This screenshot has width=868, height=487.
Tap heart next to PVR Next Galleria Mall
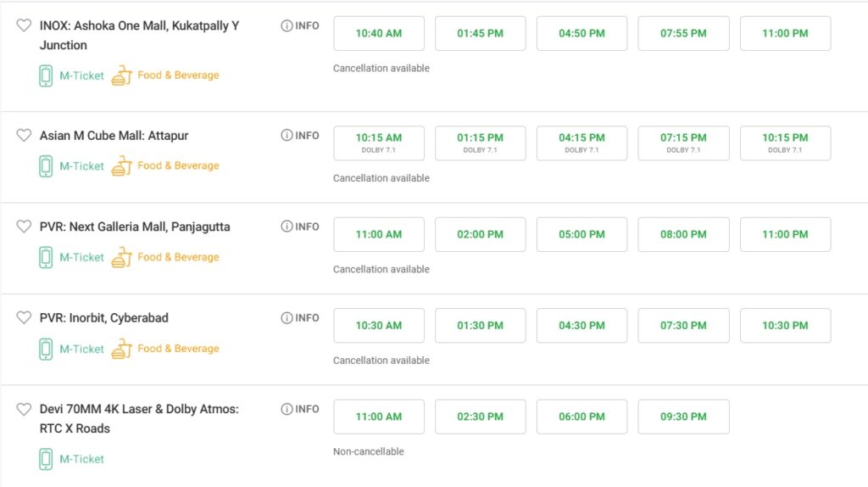24,227
